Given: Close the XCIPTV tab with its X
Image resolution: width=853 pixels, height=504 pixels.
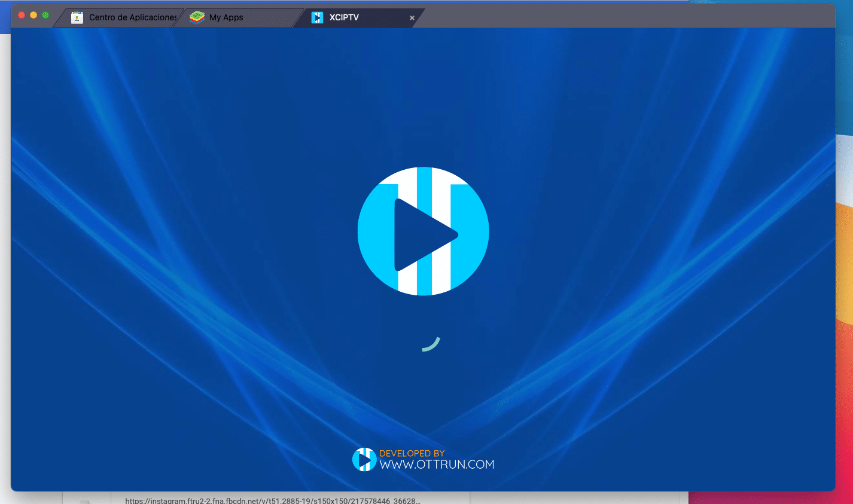Looking at the screenshot, I should [412, 18].
